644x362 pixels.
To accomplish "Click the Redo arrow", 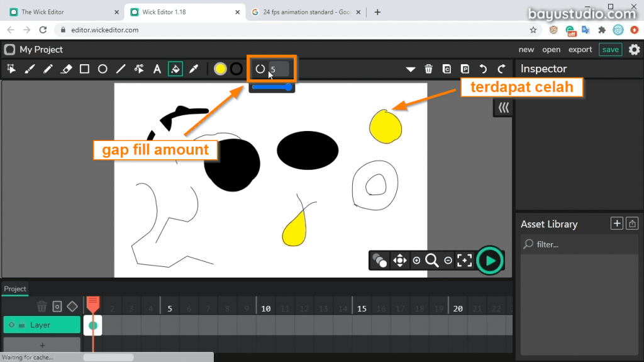I will [x=501, y=69].
